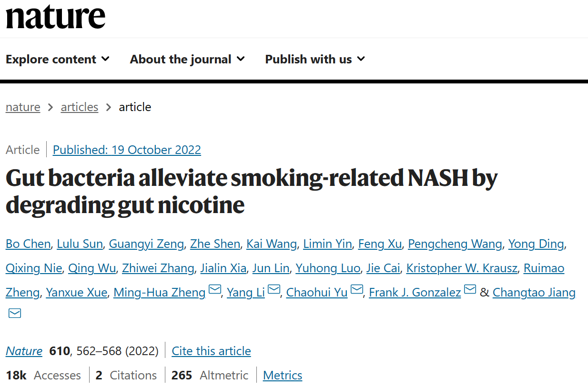Open author Kristopher W. Krausz's link
Screen dimensions: 588x388
[x=462, y=268]
